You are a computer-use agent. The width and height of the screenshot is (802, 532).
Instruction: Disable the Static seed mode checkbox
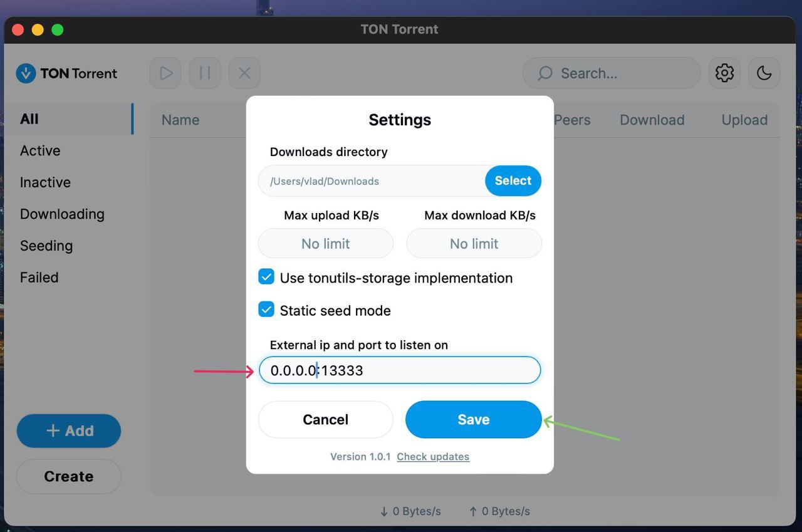click(x=266, y=310)
